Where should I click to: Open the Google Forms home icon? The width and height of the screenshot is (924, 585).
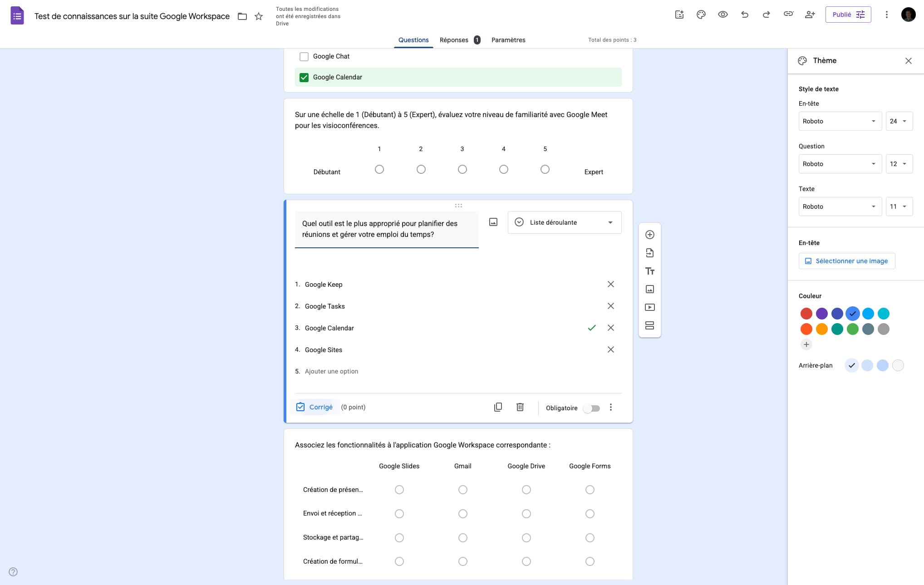coord(17,16)
